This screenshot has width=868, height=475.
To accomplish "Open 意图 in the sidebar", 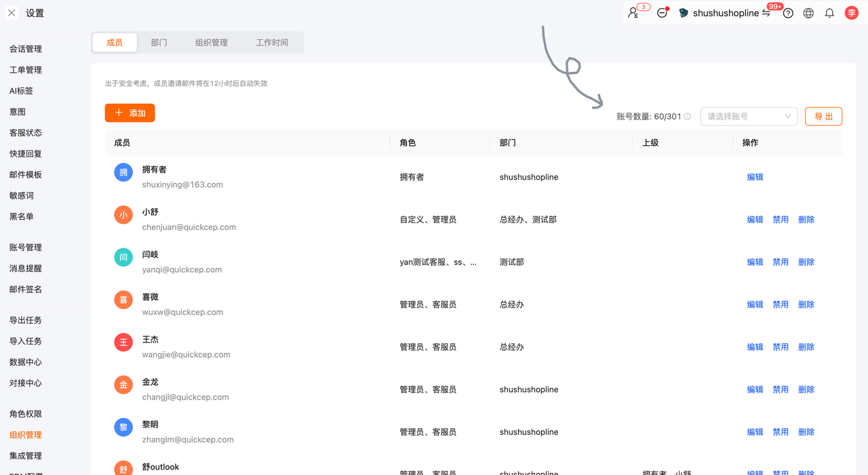I will 18,112.
